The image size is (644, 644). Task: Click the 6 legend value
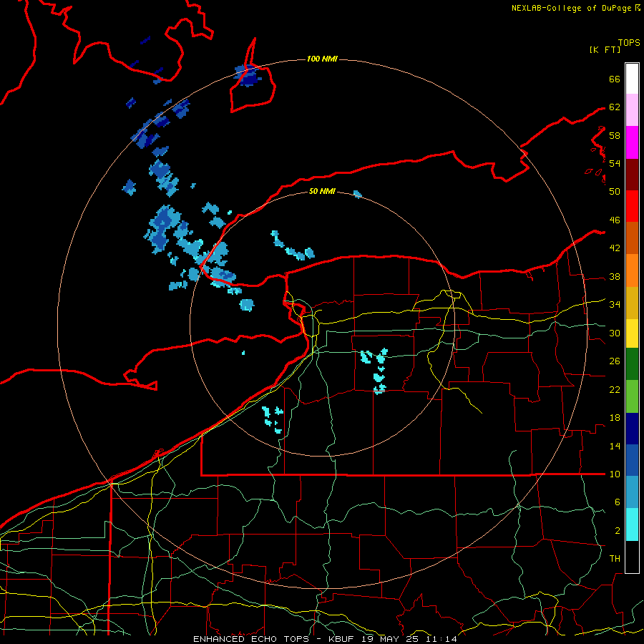pos(617,502)
